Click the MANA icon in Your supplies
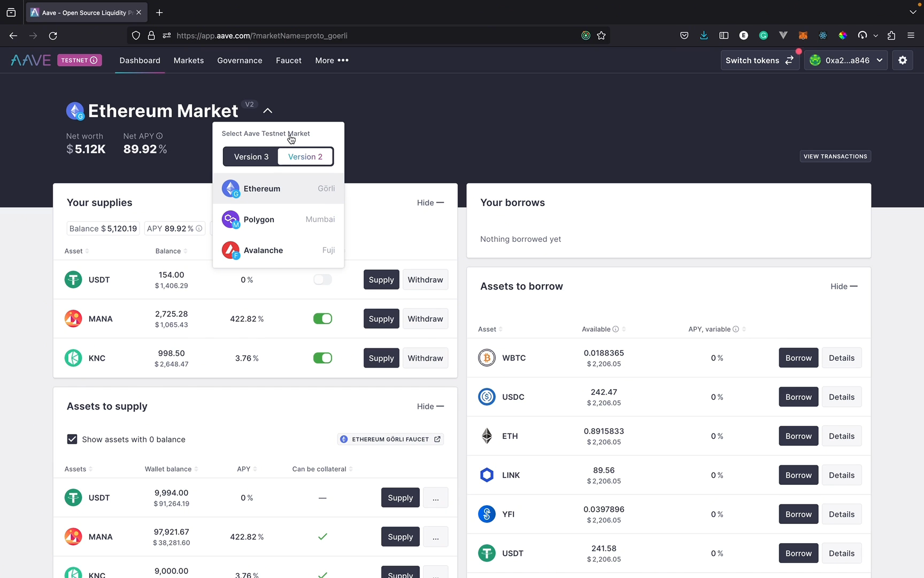Screen dimensions: 924x578 (73, 318)
